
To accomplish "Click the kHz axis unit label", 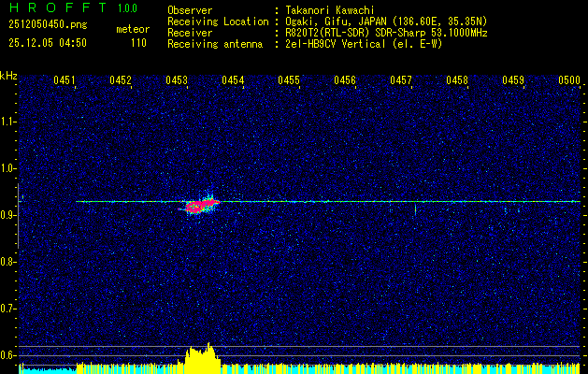I will click(x=8, y=76).
